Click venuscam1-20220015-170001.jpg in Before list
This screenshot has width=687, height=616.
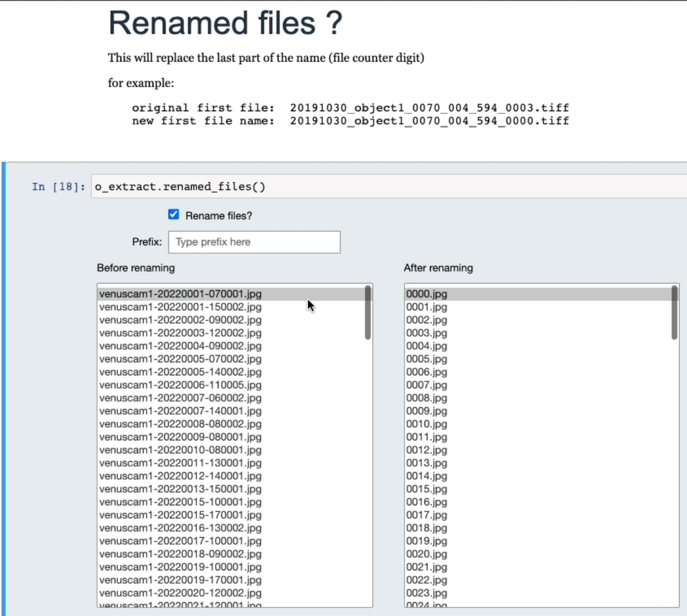[x=180, y=515]
